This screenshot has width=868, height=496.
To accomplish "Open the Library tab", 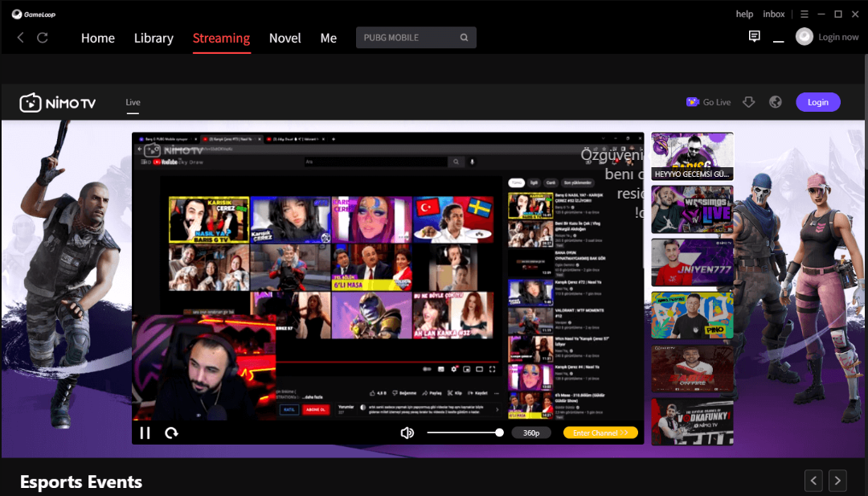I will (154, 38).
